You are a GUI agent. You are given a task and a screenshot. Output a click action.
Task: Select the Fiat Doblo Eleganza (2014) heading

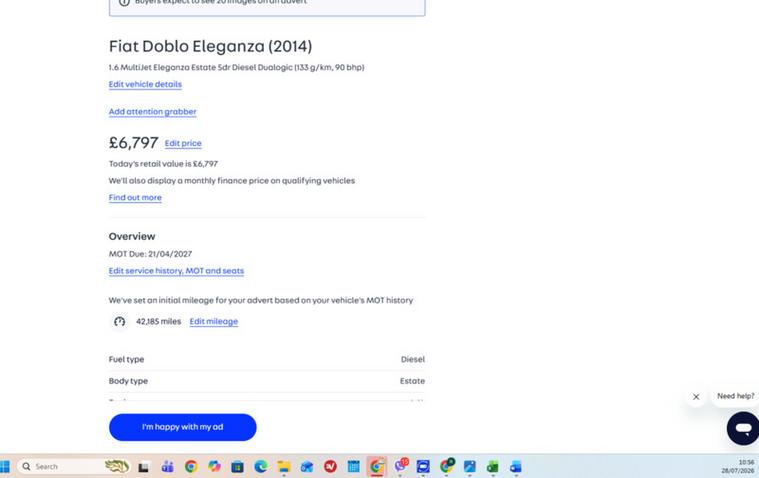tap(211, 46)
